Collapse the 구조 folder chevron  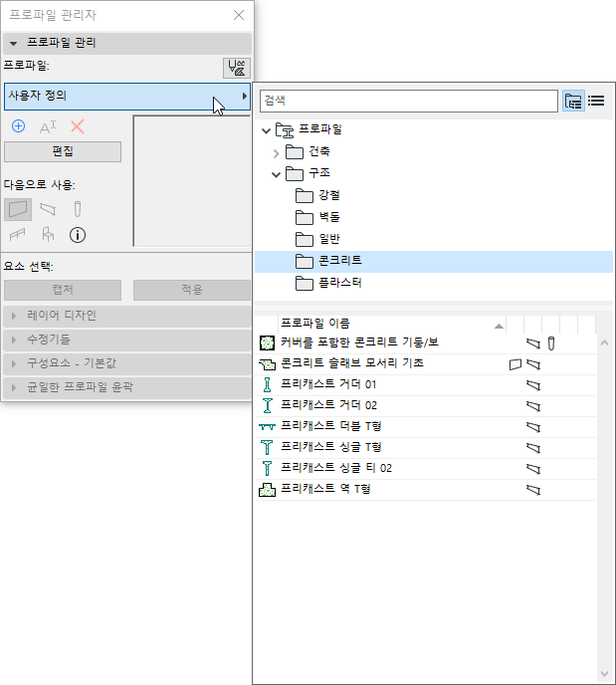[276, 175]
